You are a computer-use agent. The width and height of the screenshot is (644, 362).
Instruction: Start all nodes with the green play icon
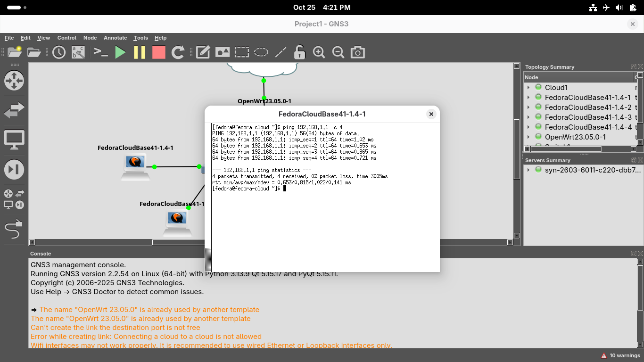click(x=121, y=52)
